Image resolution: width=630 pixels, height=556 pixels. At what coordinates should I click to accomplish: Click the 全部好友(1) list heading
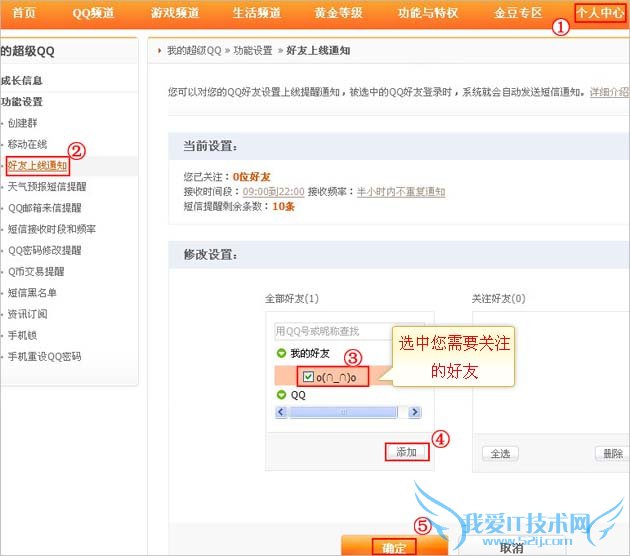[292, 298]
